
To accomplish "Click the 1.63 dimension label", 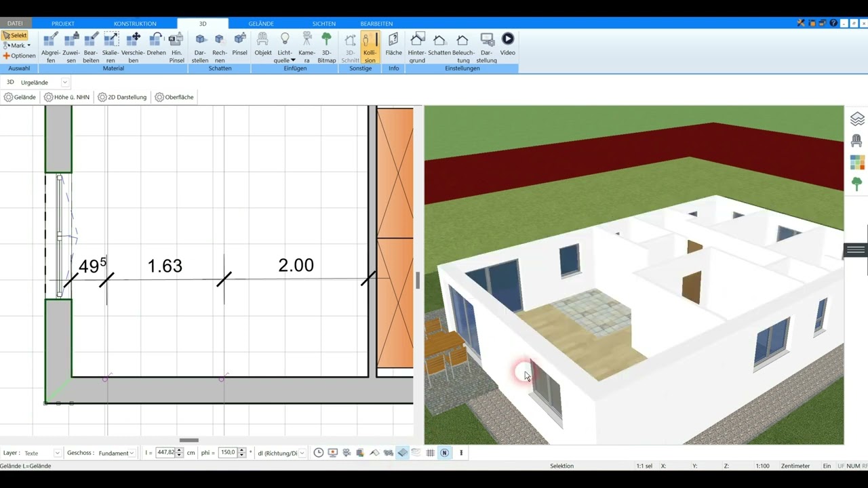I will (165, 266).
